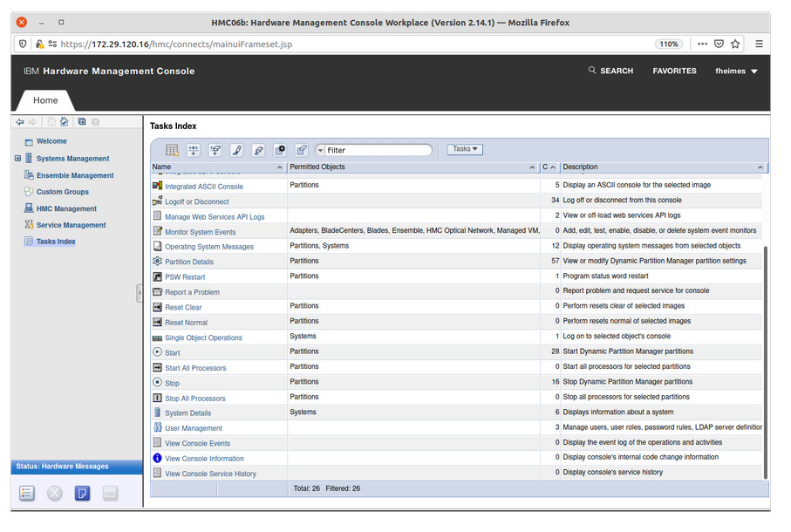Open FAVORITES in the top bar

tap(674, 72)
